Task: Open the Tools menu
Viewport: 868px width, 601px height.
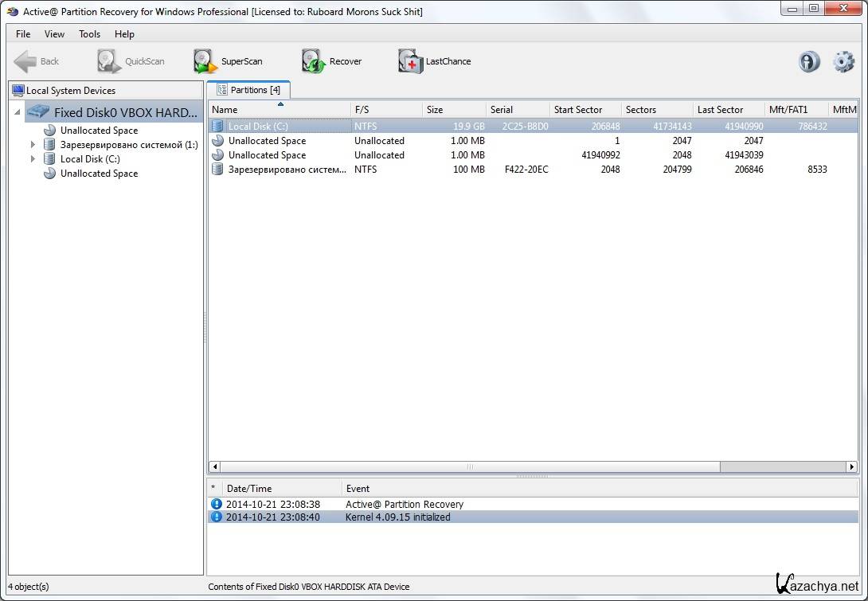Action: click(89, 34)
